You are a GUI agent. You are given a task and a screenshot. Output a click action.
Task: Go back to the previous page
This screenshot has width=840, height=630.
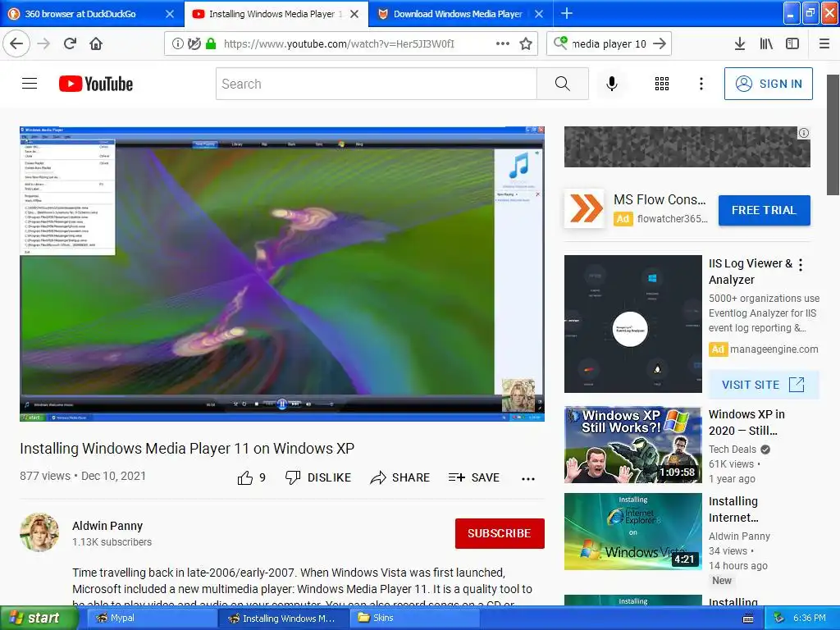16,43
